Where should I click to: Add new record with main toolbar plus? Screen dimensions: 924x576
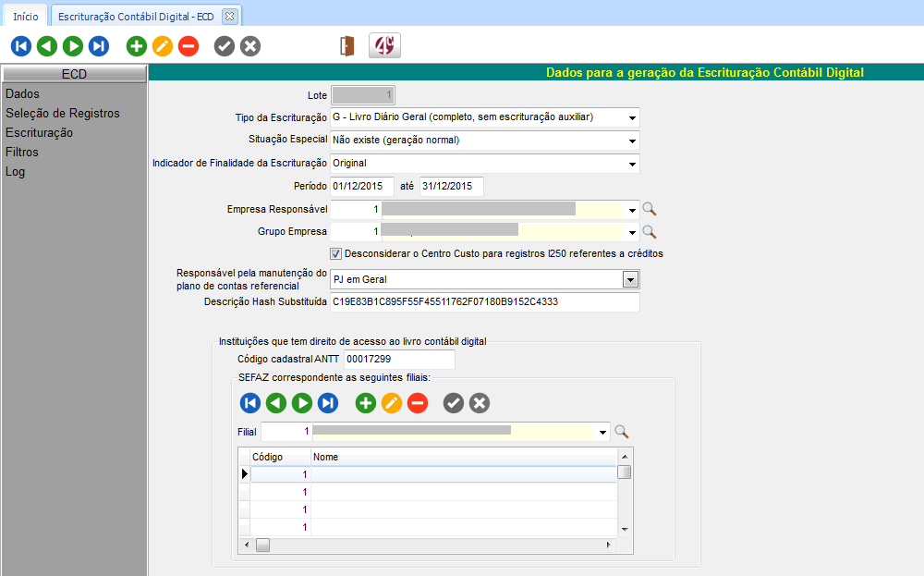[137, 46]
